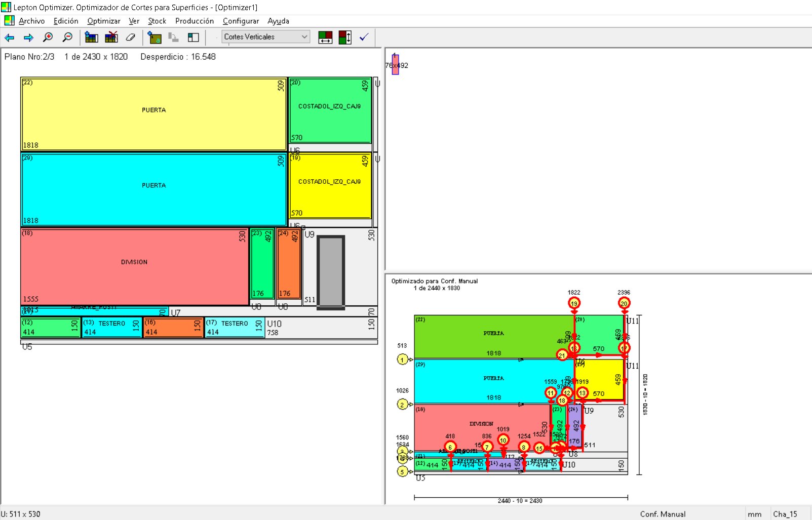Screen dimensions: 812x520
Task: Open the Configurar menu
Action: (241, 21)
